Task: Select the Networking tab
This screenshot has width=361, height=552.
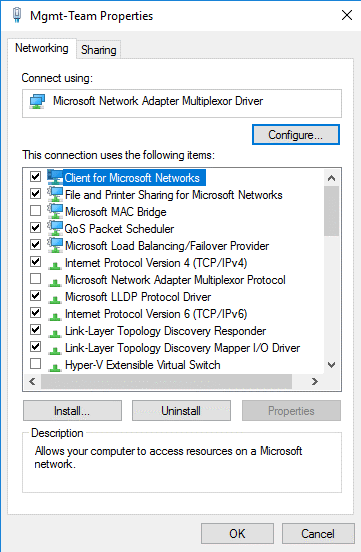Action: tap(42, 48)
